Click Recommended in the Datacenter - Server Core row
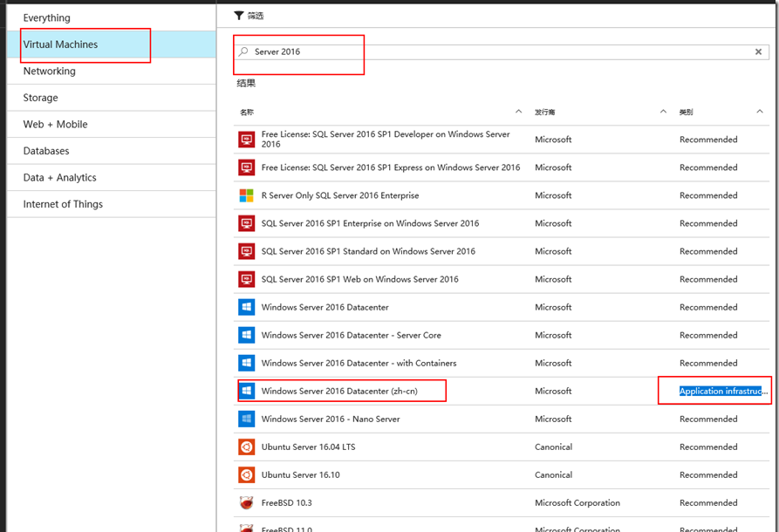 coord(708,335)
